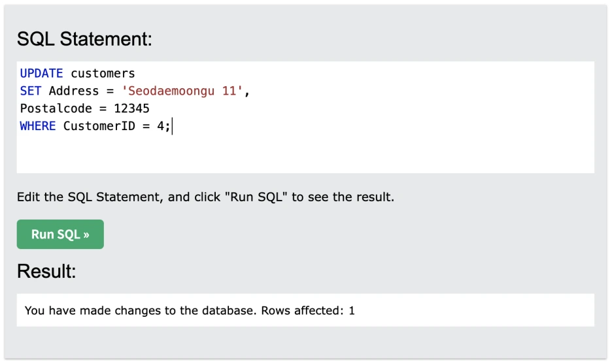Click the 'Seodaemoongu 11' string literal
The image size is (612, 364).
click(182, 91)
